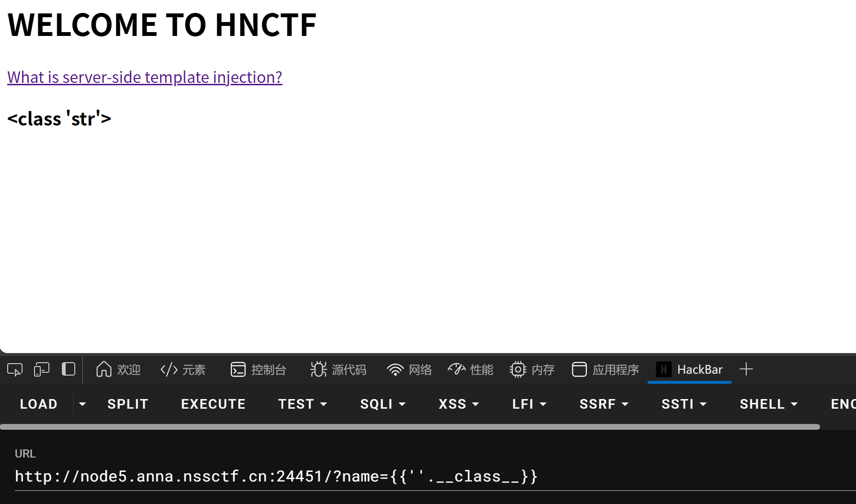Click the inspect element picker icon
Screen dimensions: 856x504
(14, 369)
